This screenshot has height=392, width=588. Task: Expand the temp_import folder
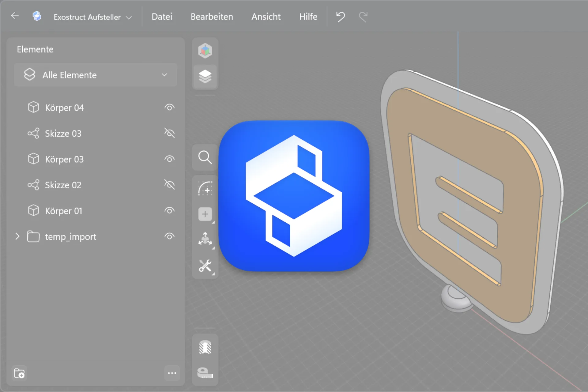click(17, 236)
